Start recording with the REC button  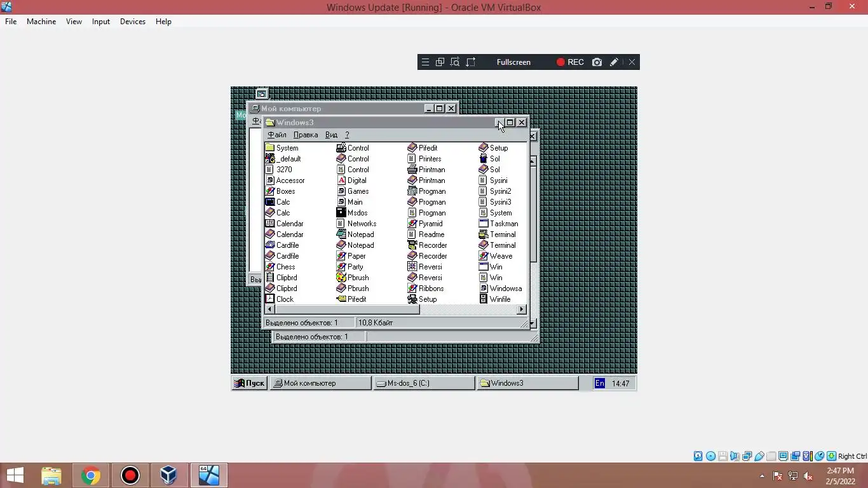pyautogui.click(x=570, y=62)
